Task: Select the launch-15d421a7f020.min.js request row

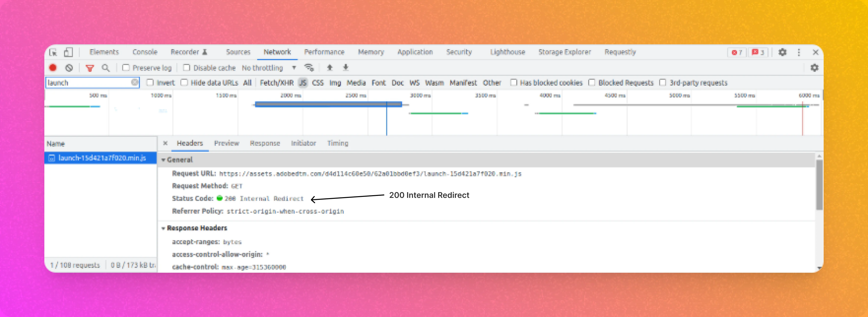Action: [x=100, y=158]
